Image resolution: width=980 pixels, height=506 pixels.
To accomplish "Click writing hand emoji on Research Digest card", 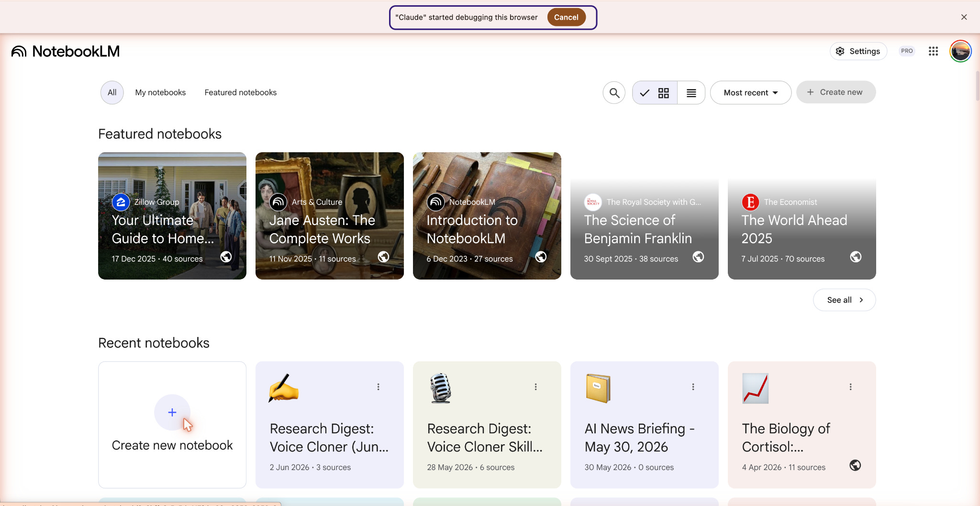I will (x=283, y=388).
